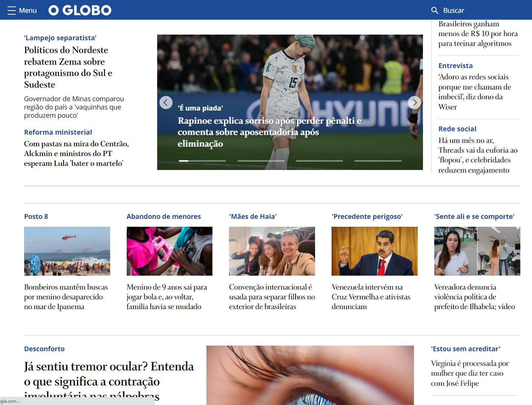Open the Menu text label
Screen dimensions: 532x405
click(x=28, y=10)
